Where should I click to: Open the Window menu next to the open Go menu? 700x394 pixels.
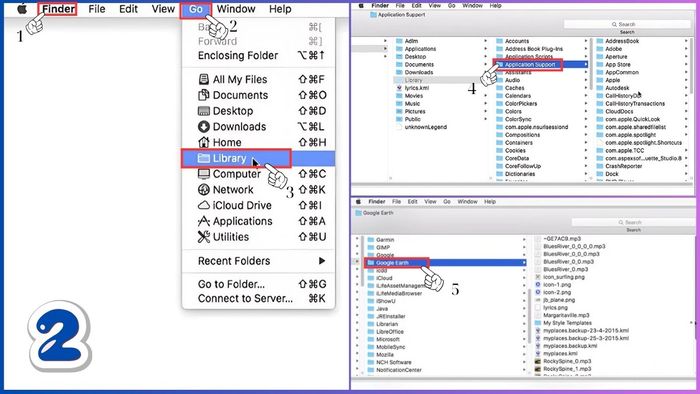click(236, 9)
